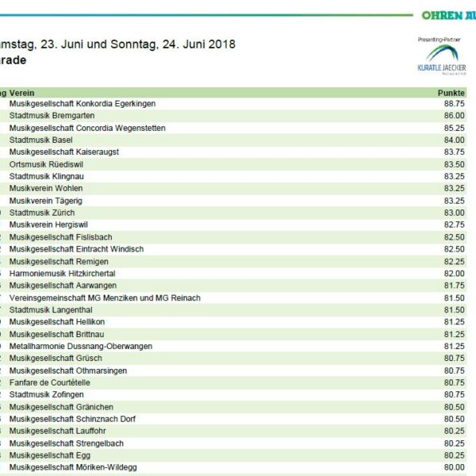The width and height of the screenshot is (476, 476).
Task: Select Musikgesellschaft Concordia Wegenstetten
Action: click(x=87, y=128)
